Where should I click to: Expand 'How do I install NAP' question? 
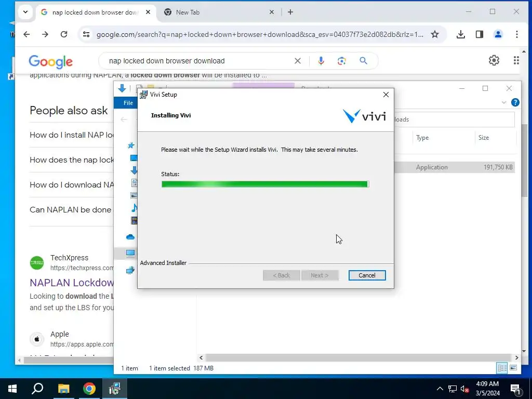tap(72, 135)
